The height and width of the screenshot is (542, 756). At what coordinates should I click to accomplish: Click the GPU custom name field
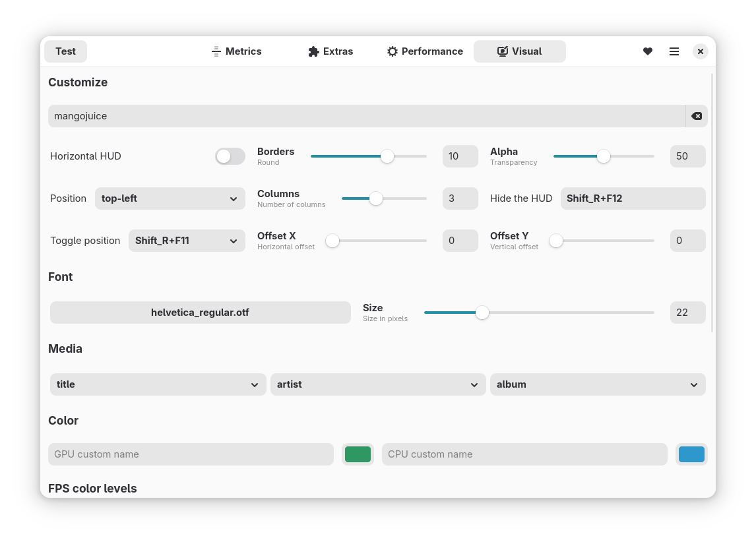(191, 454)
